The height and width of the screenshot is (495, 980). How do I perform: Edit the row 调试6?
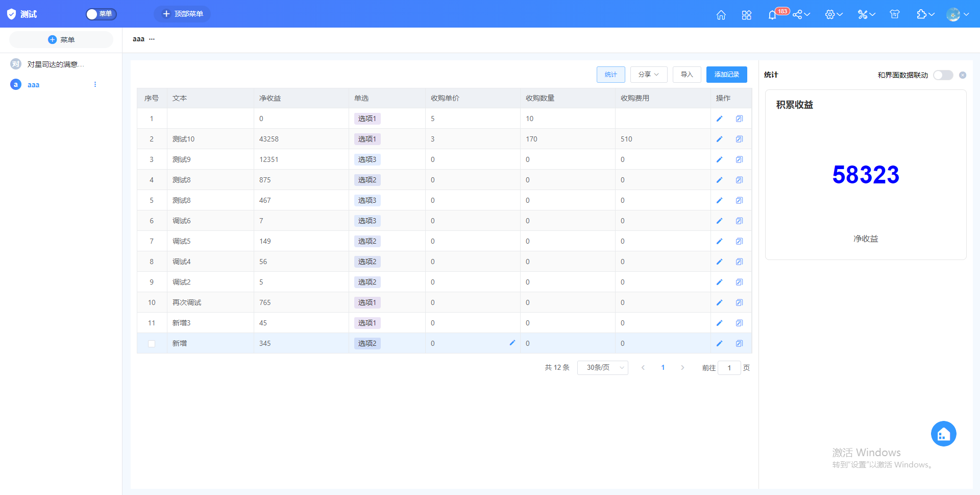tap(719, 221)
